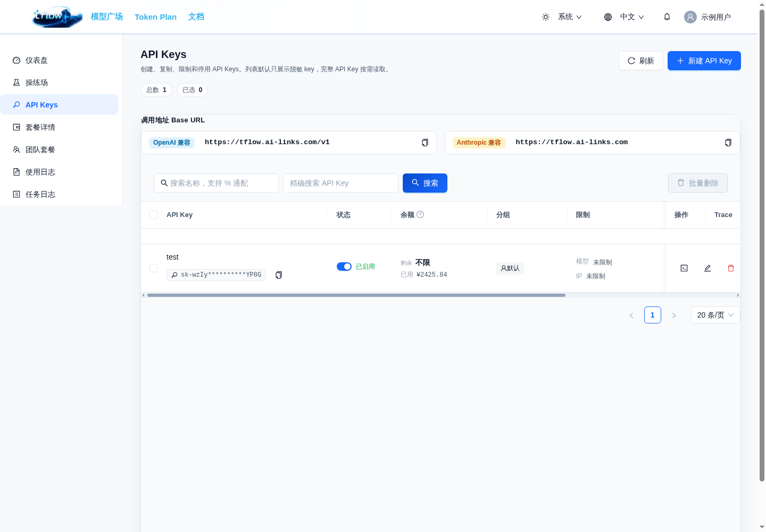Click the playground flask icon
Viewport: 766px width, 532px height.
point(16,82)
